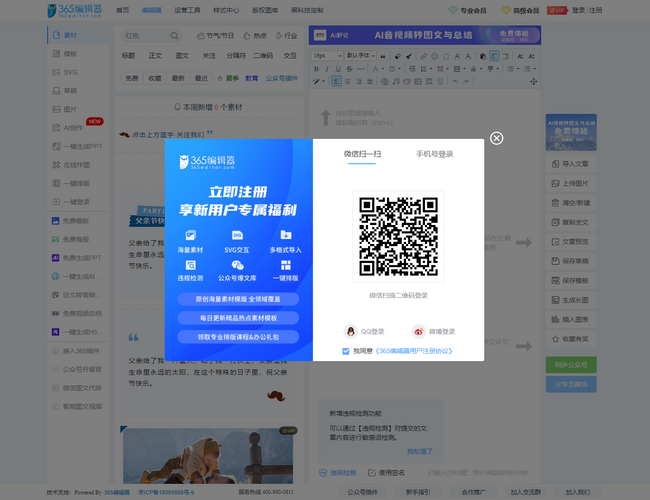Switch to the 手机号登录 tab
The image size is (650, 500).
pyautogui.click(x=434, y=154)
